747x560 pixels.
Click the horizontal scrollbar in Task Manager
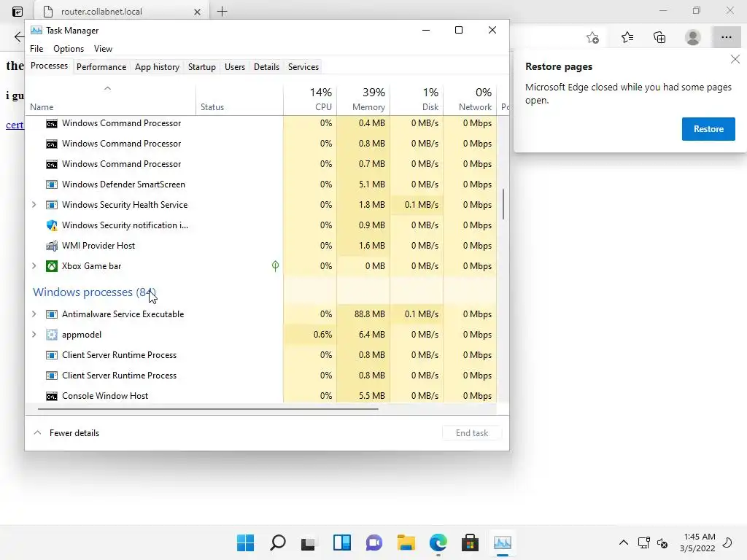point(208,408)
